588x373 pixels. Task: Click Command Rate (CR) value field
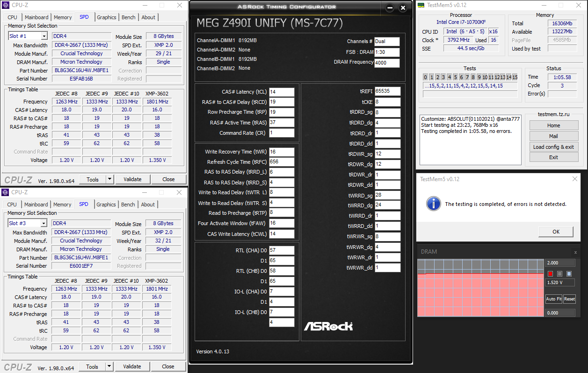click(x=282, y=133)
